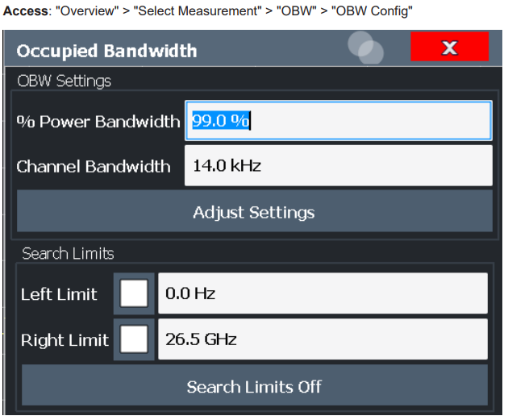The width and height of the screenshot is (508, 420).
Task: Click the Right Limit label text
Action: point(65,340)
